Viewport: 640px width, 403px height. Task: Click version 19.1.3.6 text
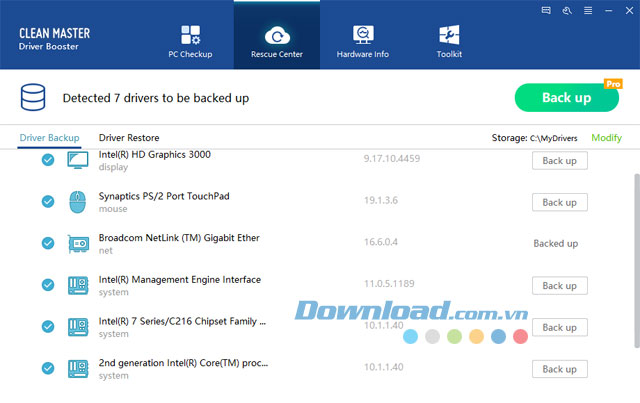pyautogui.click(x=381, y=200)
